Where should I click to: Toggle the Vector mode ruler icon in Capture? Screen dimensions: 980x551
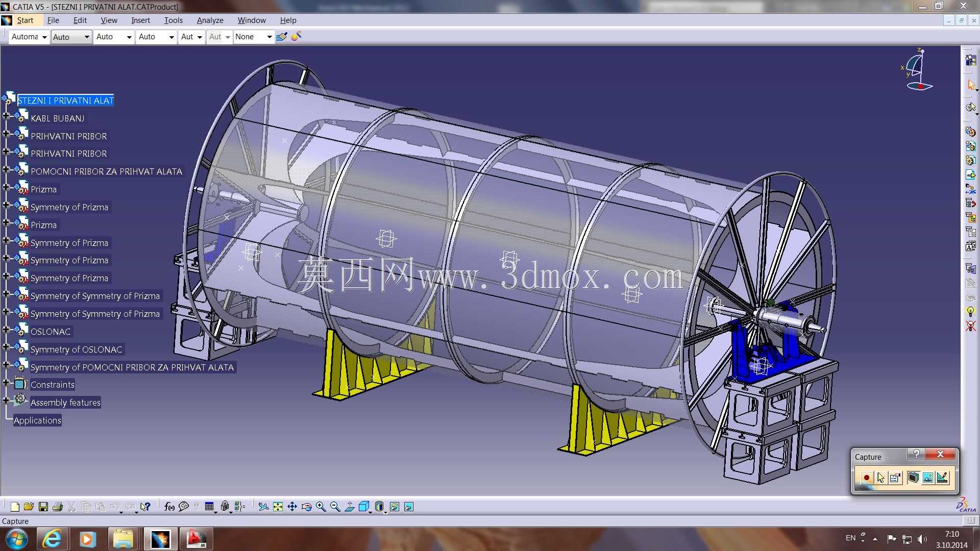(x=942, y=478)
